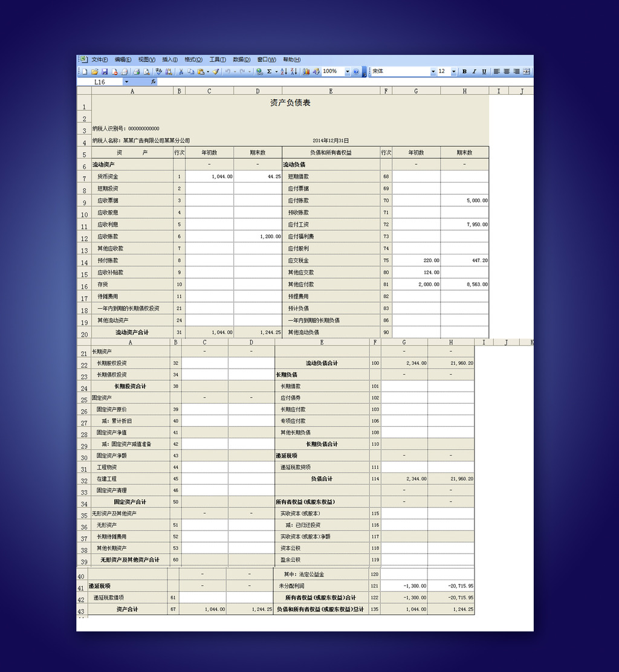The height and width of the screenshot is (672, 619).
Task: Toggle italic formatting
Action: click(x=474, y=71)
